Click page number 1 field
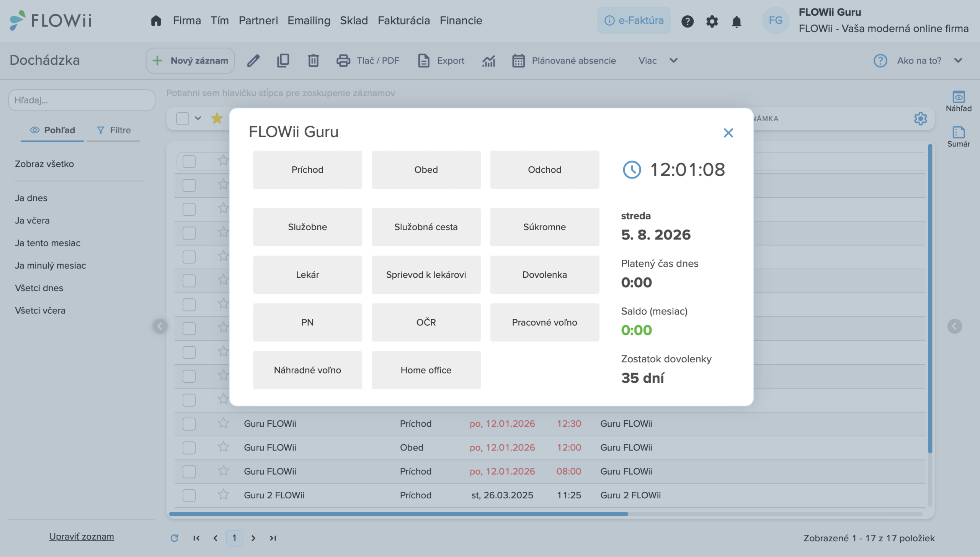This screenshot has height=557, width=980. click(x=234, y=538)
